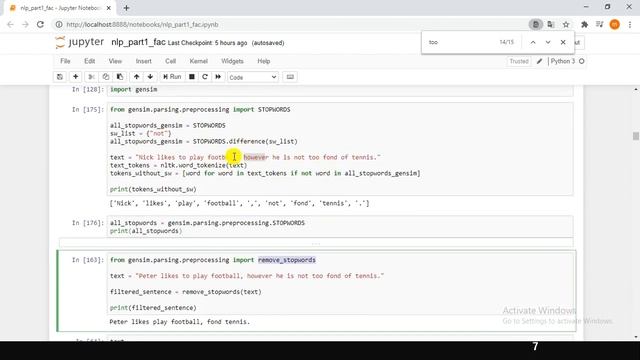Expand the collapsed output ellipsis

tap(316, 244)
